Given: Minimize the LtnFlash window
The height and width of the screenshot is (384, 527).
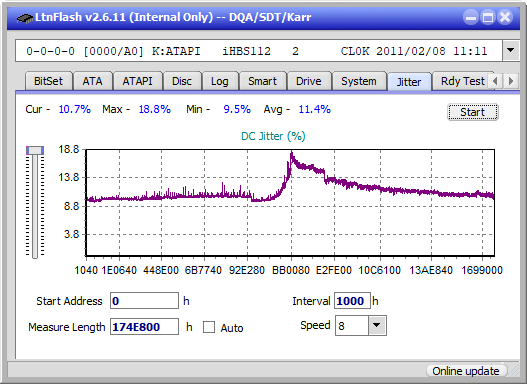Looking at the screenshot, I should 471,17.
